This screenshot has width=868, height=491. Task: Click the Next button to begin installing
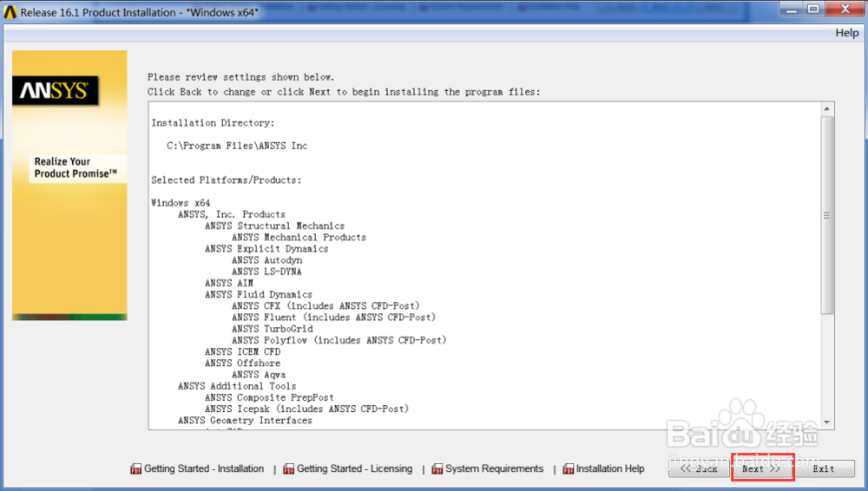[762, 468]
